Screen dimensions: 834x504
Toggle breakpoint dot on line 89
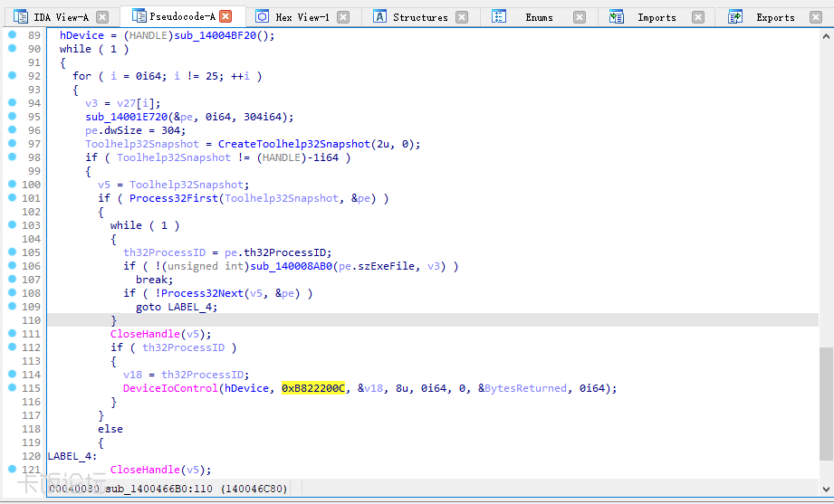(x=12, y=34)
